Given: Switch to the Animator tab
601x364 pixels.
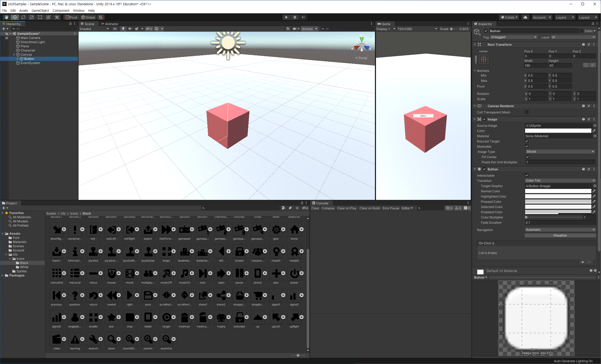Looking at the screenshot, I should (x=110, y=24).
